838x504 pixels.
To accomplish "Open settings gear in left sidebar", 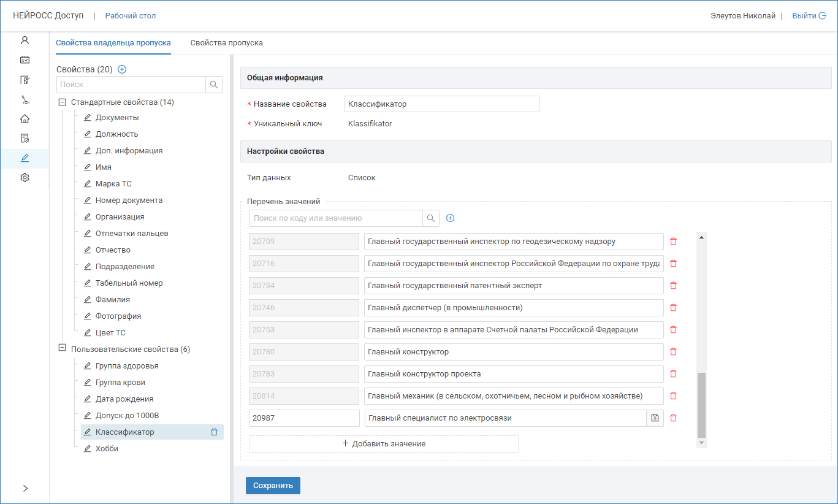I will (25, 178).
